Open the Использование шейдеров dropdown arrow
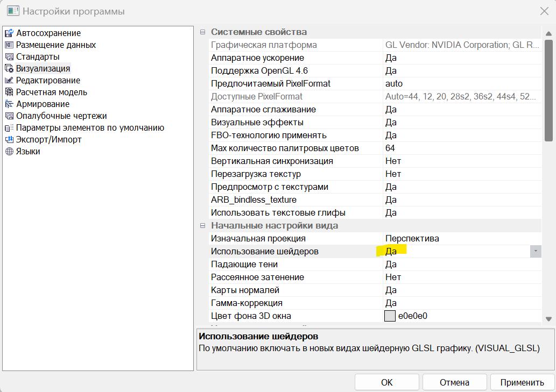556x392 pixels. point(536,252)
